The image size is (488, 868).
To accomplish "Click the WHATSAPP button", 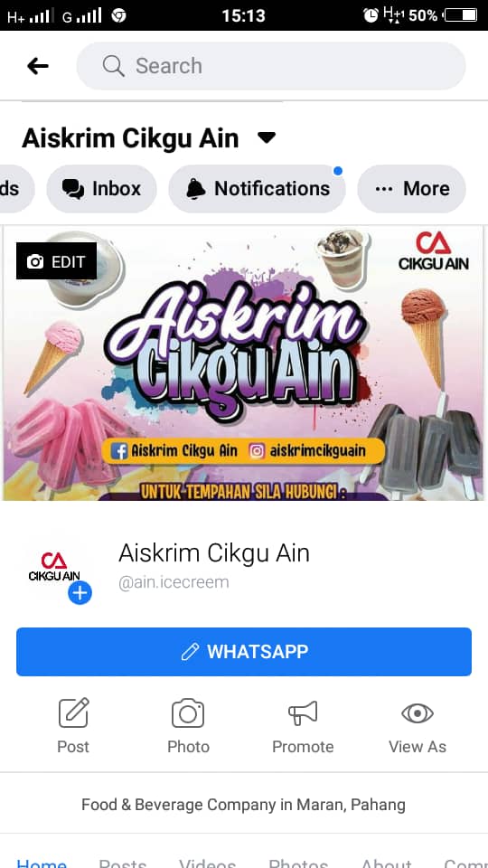I will pyautogui.click(x=244, y=652).
